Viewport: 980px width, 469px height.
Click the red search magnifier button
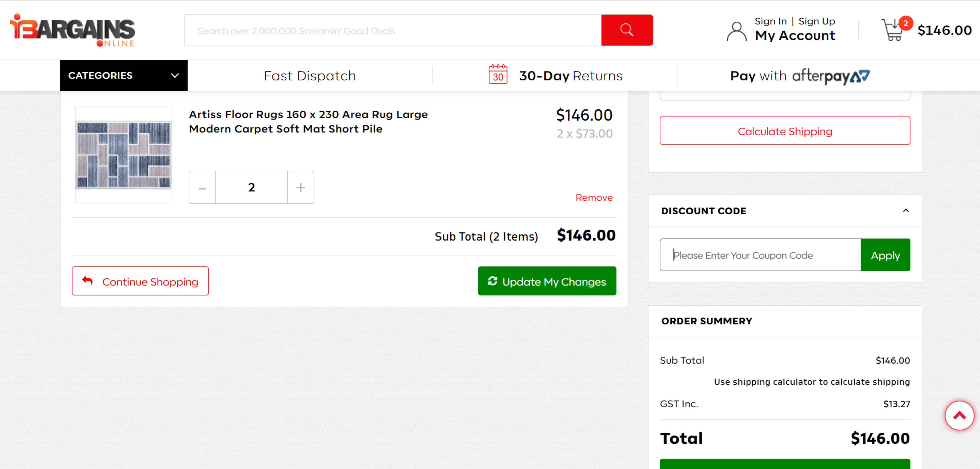[627, 30]
